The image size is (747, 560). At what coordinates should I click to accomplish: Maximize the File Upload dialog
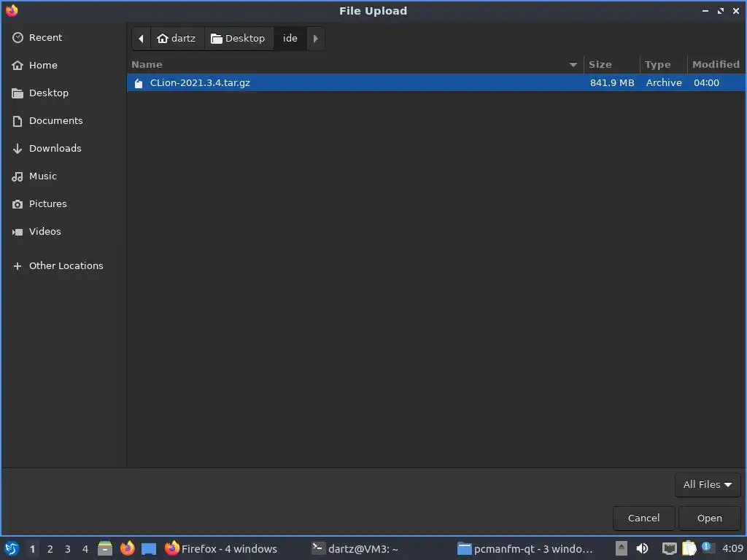(x=720, y=11)
